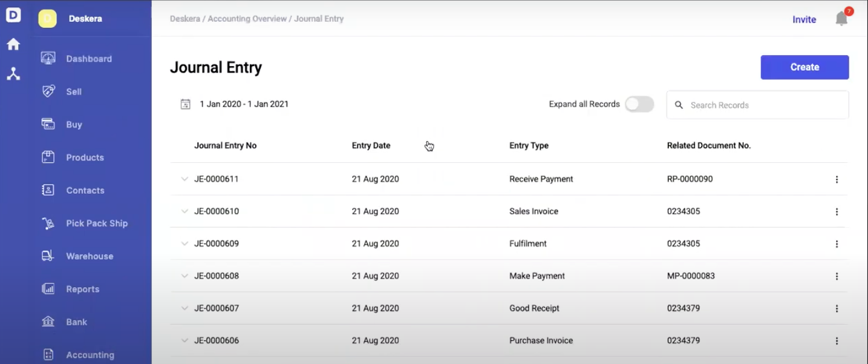Click the Create button
Screen dimensions: 868x364
coord(804,67)
